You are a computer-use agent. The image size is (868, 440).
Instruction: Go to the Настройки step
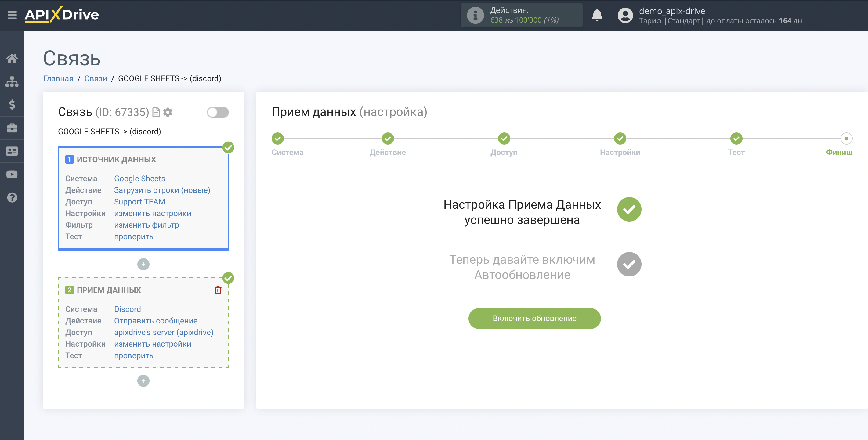click(620, 139)
